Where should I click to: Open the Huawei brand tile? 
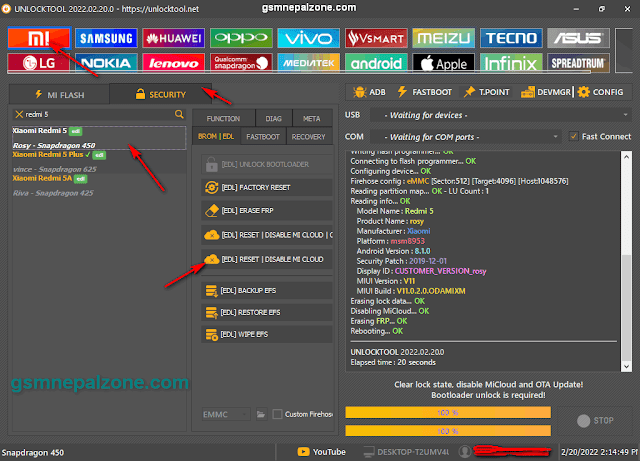pos(174,38)
